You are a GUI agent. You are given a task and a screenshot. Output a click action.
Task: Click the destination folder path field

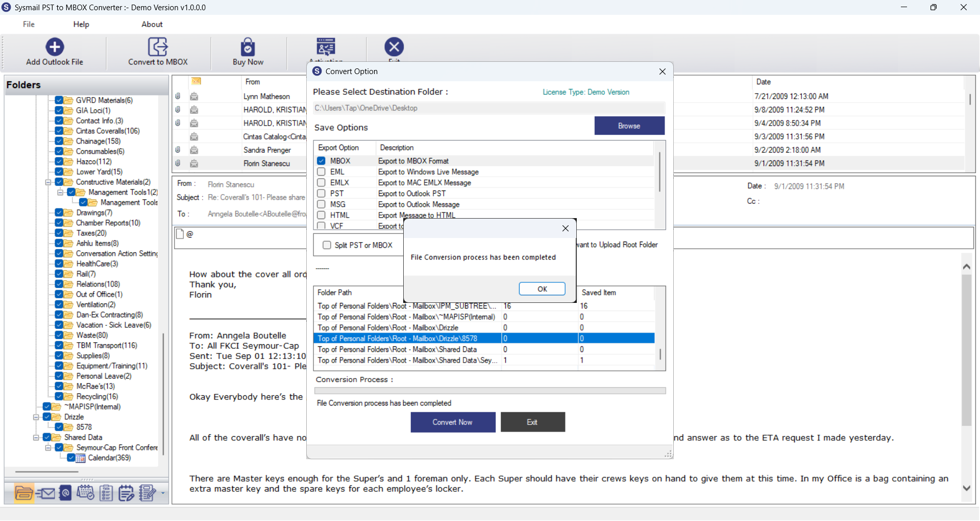[x=489, y=108]
